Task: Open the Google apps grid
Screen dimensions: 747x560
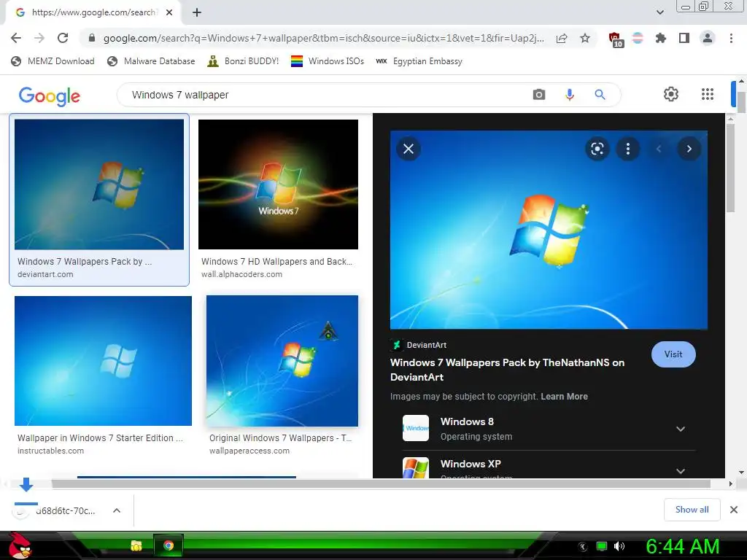Action: pos(708,94)
